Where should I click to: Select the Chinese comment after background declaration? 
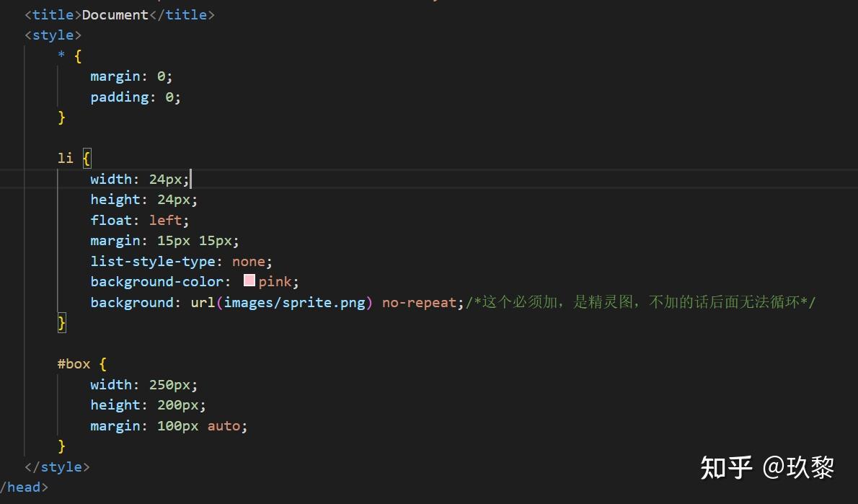click(x=638, y=302)
